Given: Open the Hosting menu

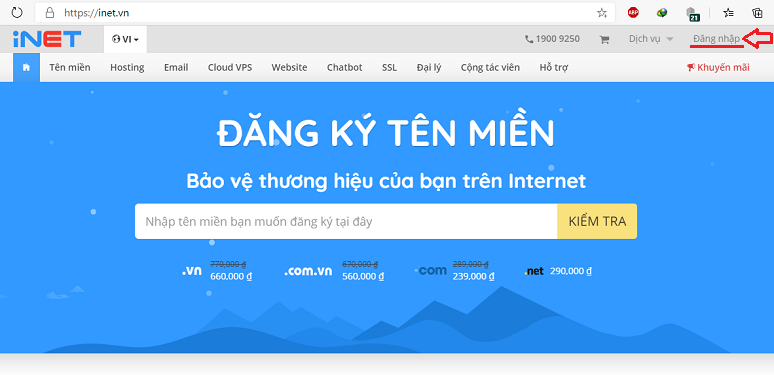Looking at the screenshot, I should point(127,68).
